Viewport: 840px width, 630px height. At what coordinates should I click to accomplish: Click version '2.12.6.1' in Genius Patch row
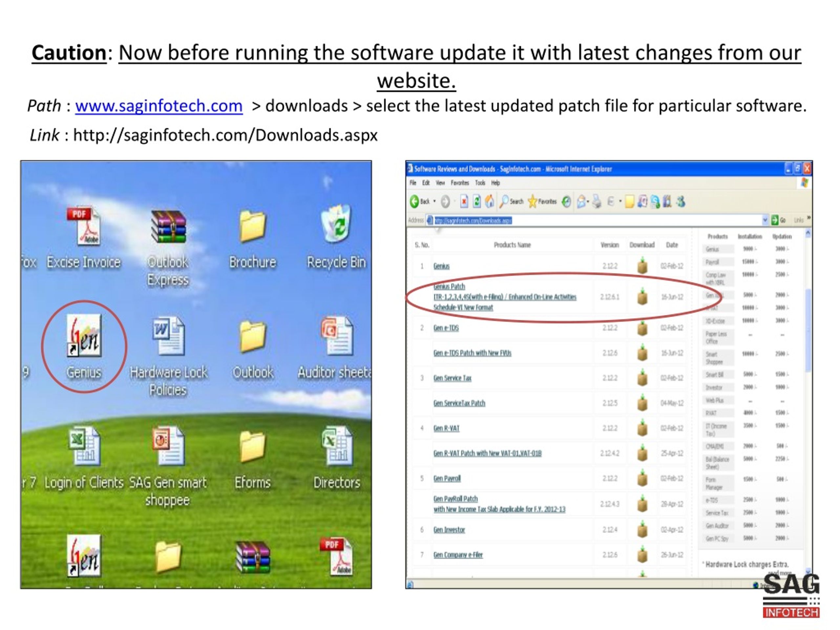point(610,297)
